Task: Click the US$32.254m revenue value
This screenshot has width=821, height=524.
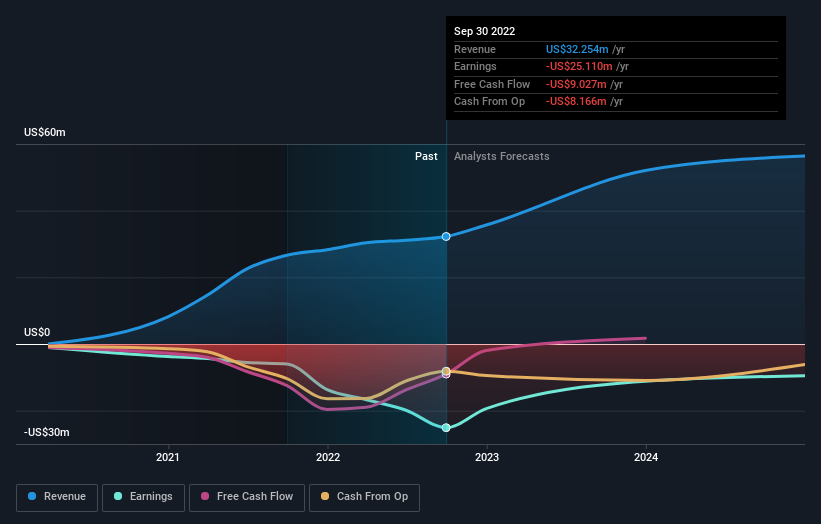Action: point(577,49)
